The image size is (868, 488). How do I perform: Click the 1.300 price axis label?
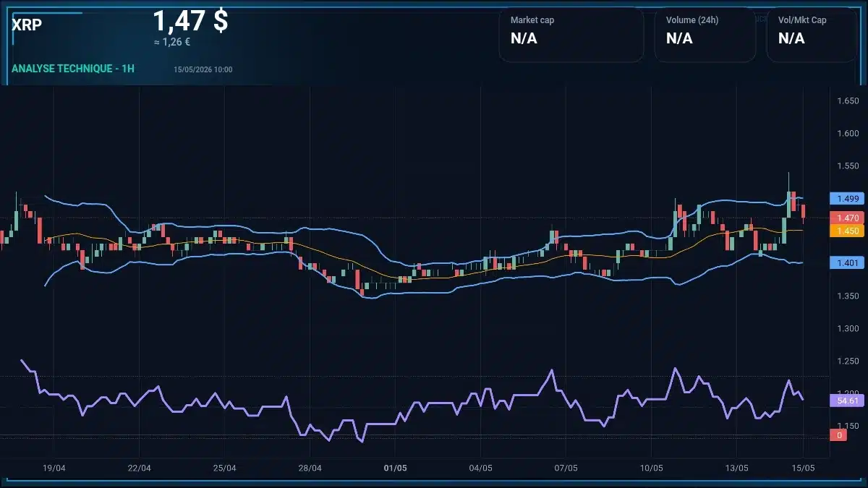847,328
